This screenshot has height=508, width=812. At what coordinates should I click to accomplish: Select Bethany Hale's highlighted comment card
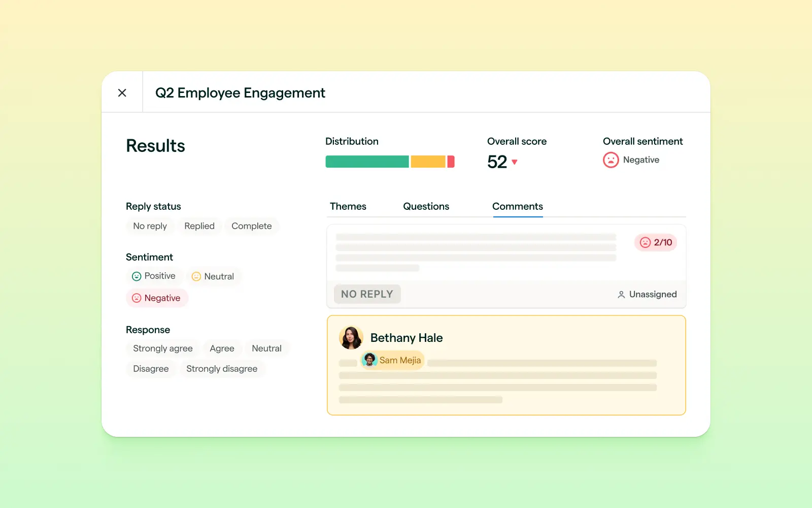(x=506, y=365)
